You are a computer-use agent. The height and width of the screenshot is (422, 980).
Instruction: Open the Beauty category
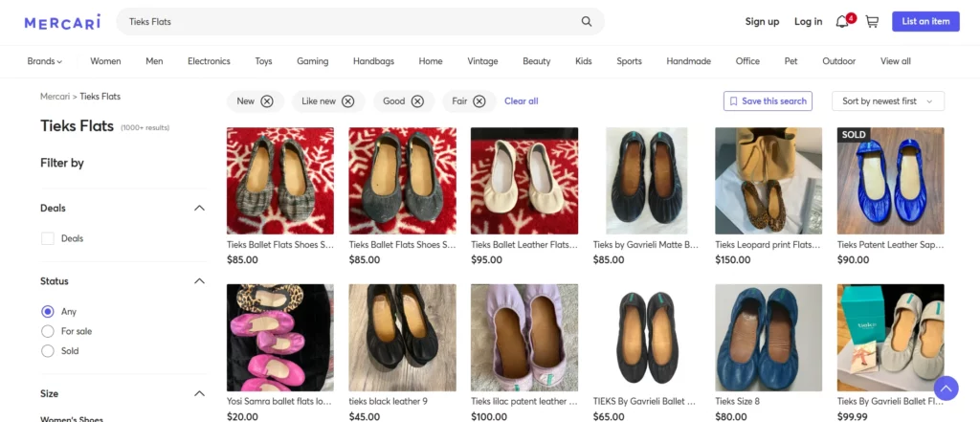pyautogui.click(x=537, y=61)
